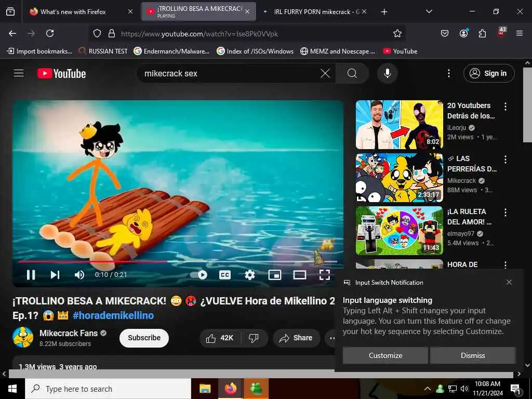The height and width of the screenshot is (399, 532).
Task: Open the YouTube guide hamburger menu
Action: pos(19,73)
